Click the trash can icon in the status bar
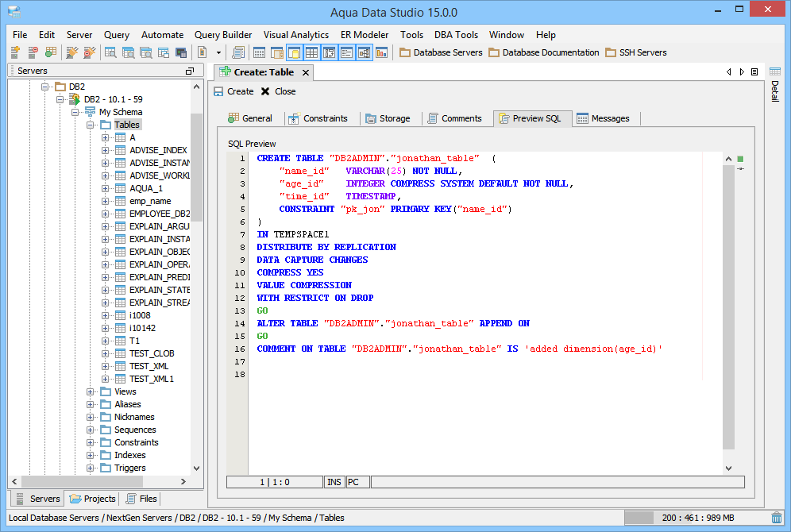This screenshot has height=532, width=791. 776,518
